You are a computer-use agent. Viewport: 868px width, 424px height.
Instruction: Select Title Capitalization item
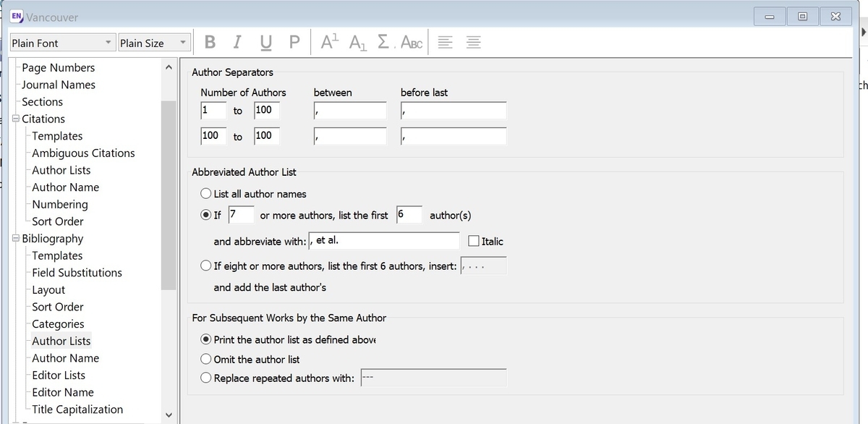coord(77,410)
